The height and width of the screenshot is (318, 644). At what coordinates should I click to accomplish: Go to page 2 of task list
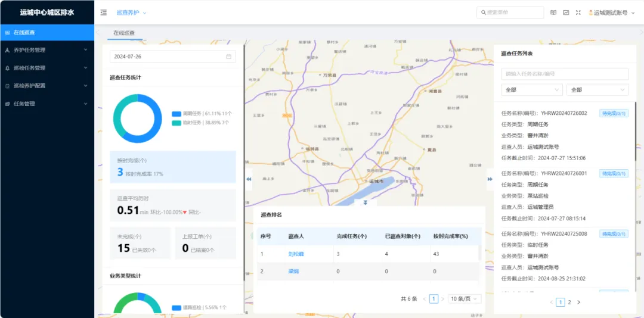pos(569,303)
